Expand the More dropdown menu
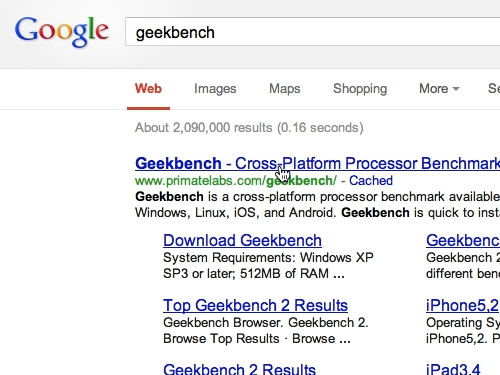Image resolution: width=500 pixels, height=375 pixels. point(439,89)
